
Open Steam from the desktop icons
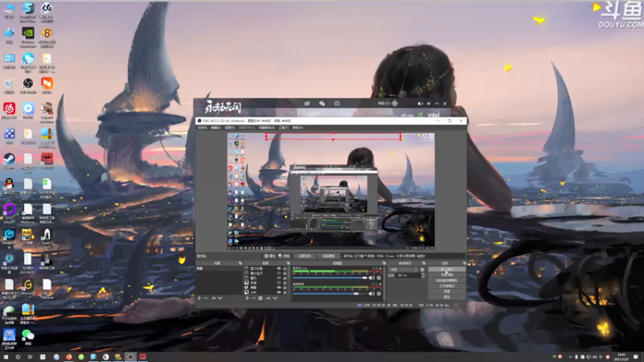point(9,160)
